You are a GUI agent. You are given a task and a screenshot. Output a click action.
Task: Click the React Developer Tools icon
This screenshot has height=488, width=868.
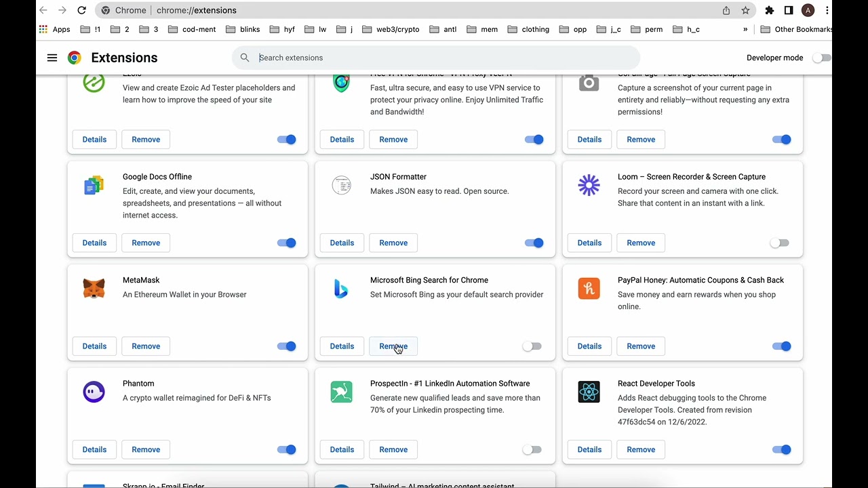coord(589,392)
